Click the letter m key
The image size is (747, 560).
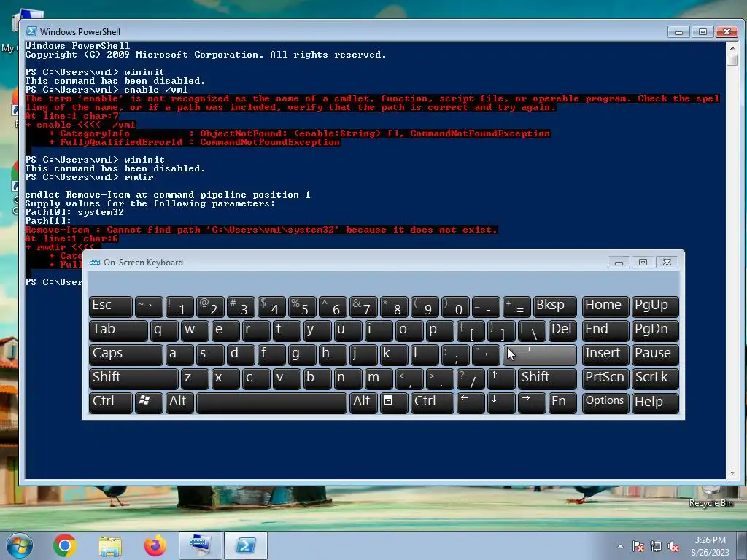coord(379,378)
